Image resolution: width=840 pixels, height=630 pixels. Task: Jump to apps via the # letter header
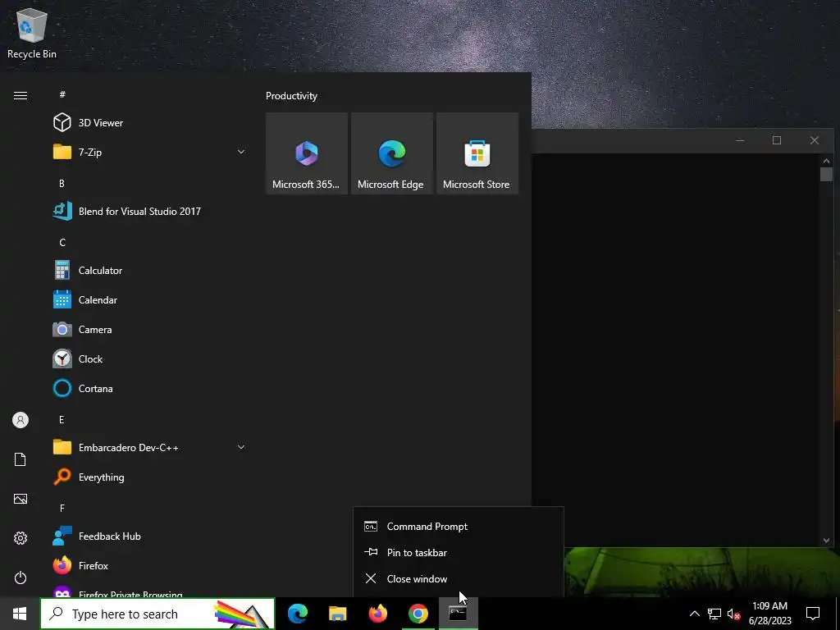(x=62, y=94)
